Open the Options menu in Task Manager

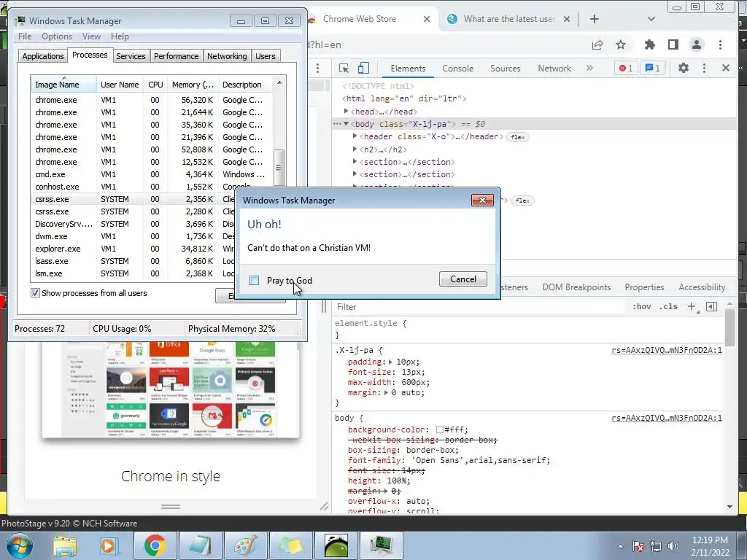click(57, 36)
